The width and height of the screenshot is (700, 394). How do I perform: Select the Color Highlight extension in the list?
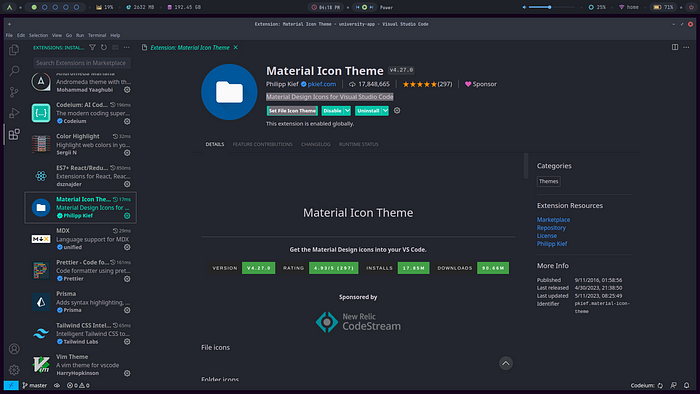[x=80, y=144]
